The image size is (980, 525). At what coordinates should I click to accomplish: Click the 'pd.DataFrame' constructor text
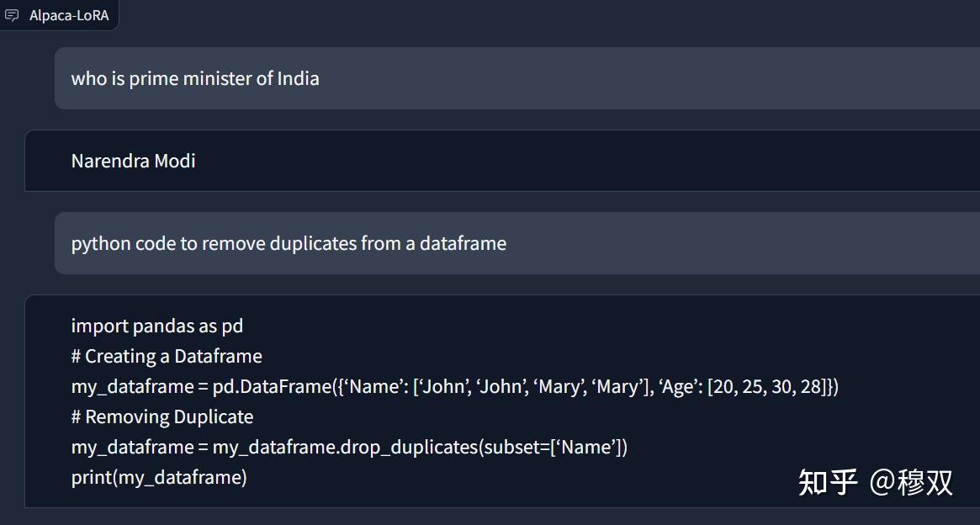(x=273, y=387)
